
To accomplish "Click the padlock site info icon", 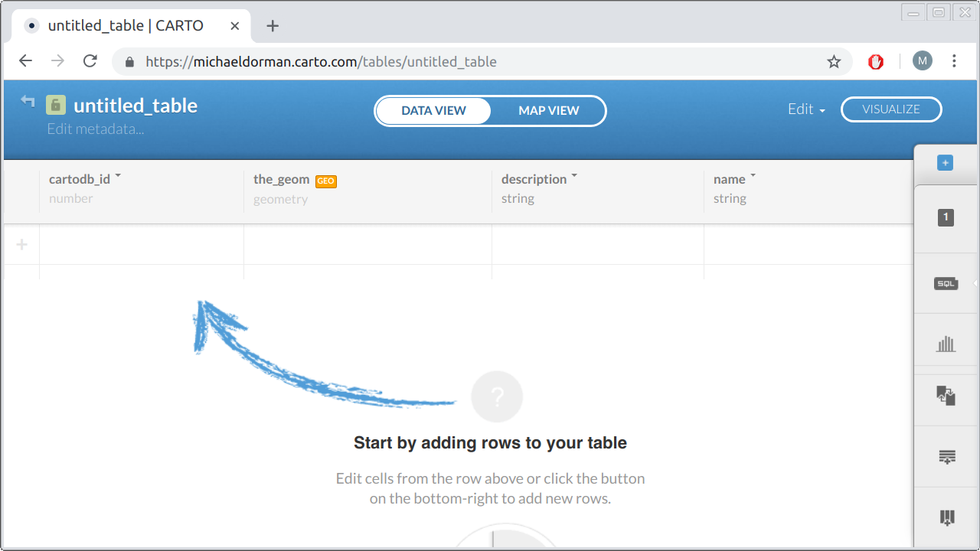I will tap(129, 62).
